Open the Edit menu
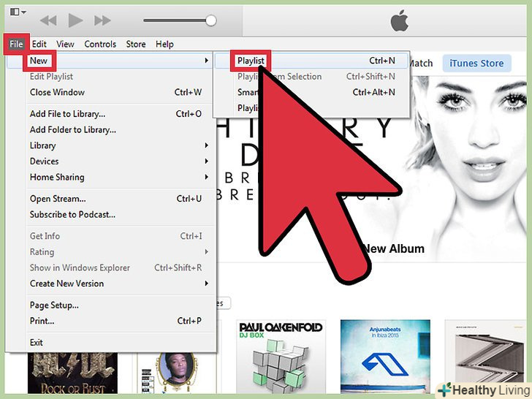 coord(39,44)
